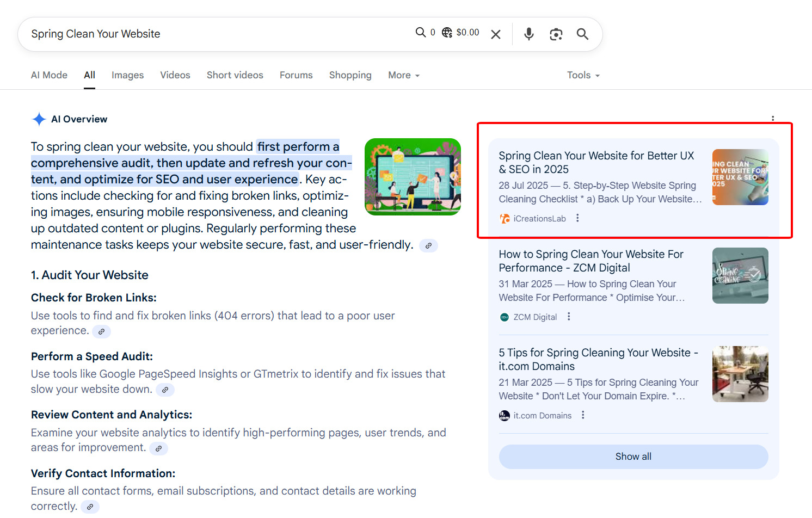Click the AI Overview illustration thumbnail

tap(413, 176)
